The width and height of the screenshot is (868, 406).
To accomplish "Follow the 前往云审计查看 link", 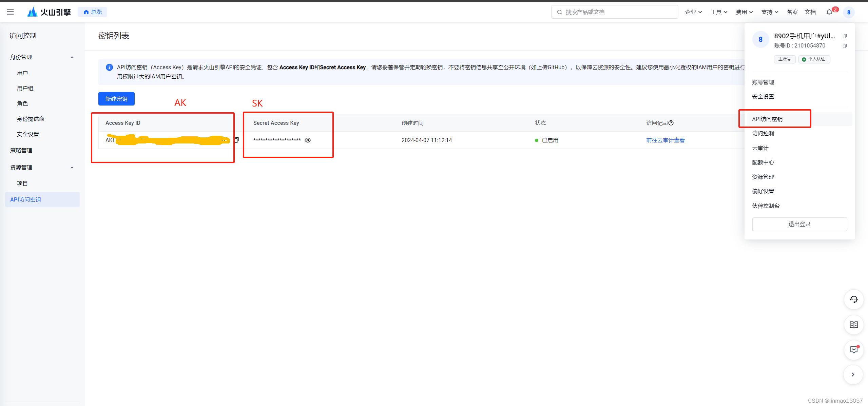I will [x=665, y=140].
